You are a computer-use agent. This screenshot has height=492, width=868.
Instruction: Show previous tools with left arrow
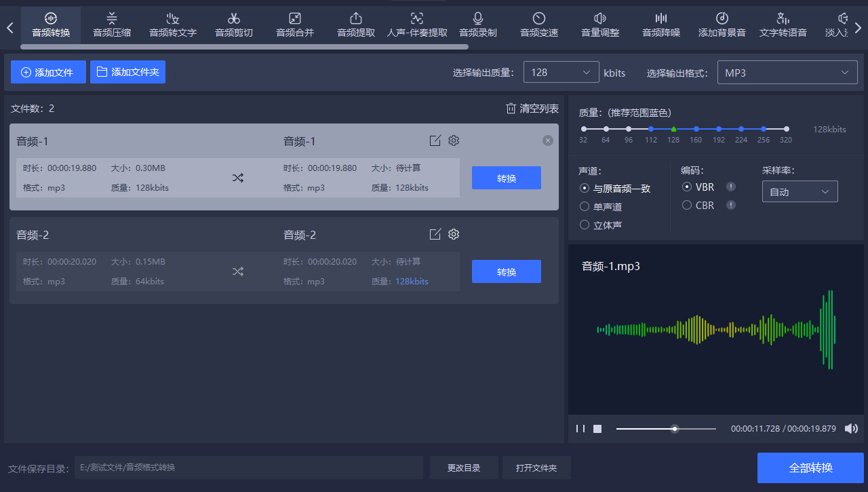[10, 28]
